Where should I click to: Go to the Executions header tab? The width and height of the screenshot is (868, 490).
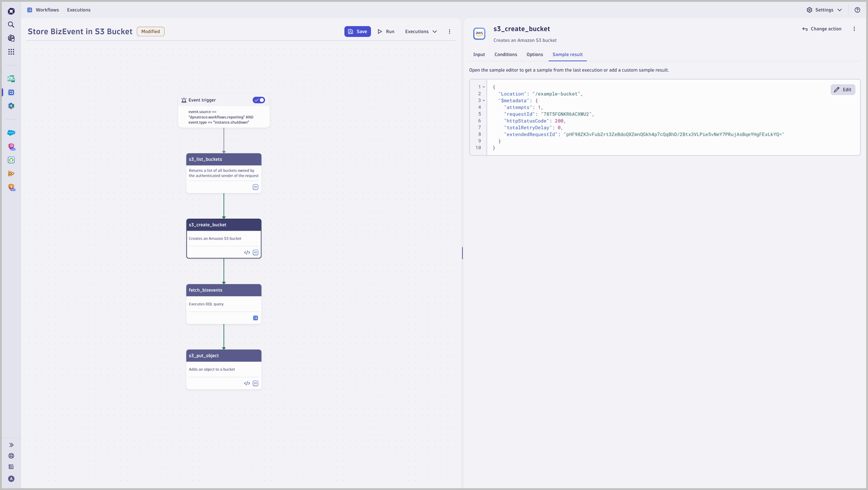pos(79,10)
